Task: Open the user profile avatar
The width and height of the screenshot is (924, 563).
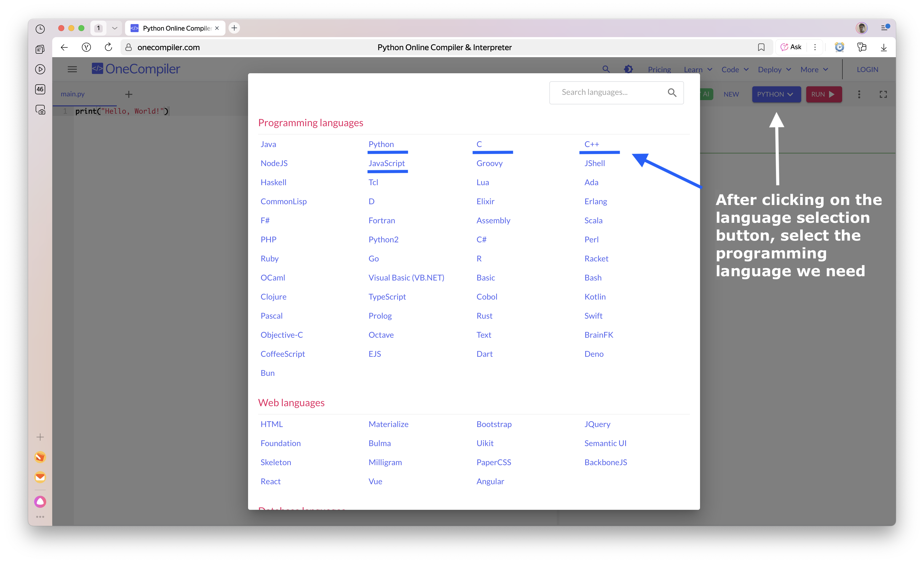Action: 861,28
